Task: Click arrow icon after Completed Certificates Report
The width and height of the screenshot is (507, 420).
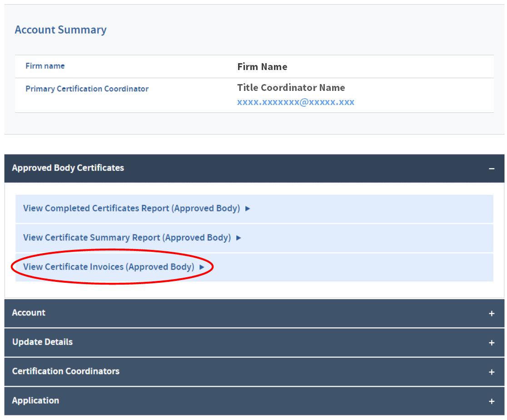Action: tap(248, 209)
